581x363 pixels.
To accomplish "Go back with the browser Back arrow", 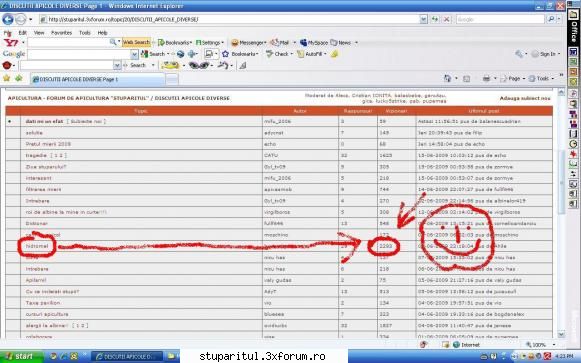I will pos(8,19).
